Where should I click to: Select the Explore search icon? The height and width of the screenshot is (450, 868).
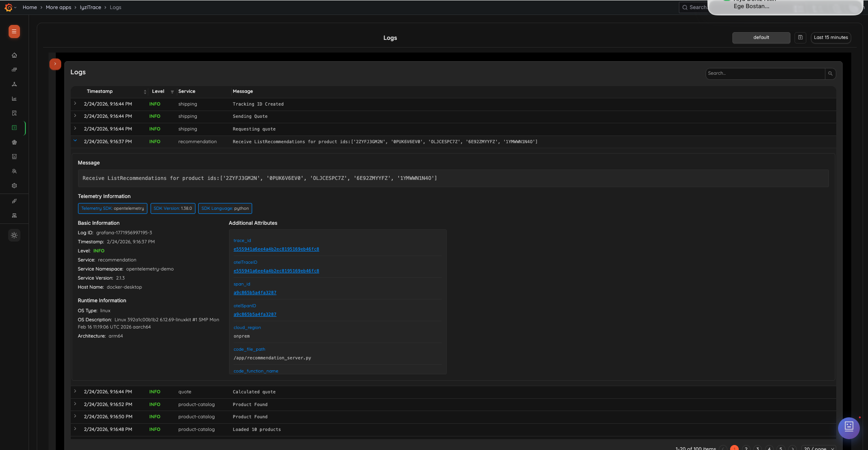(x=14, y=113)
